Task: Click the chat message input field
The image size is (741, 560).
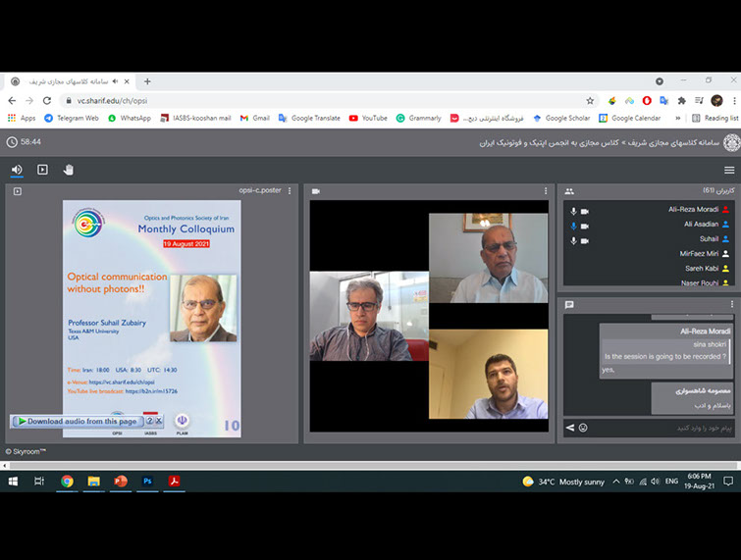Action: (x=658, y=428)
